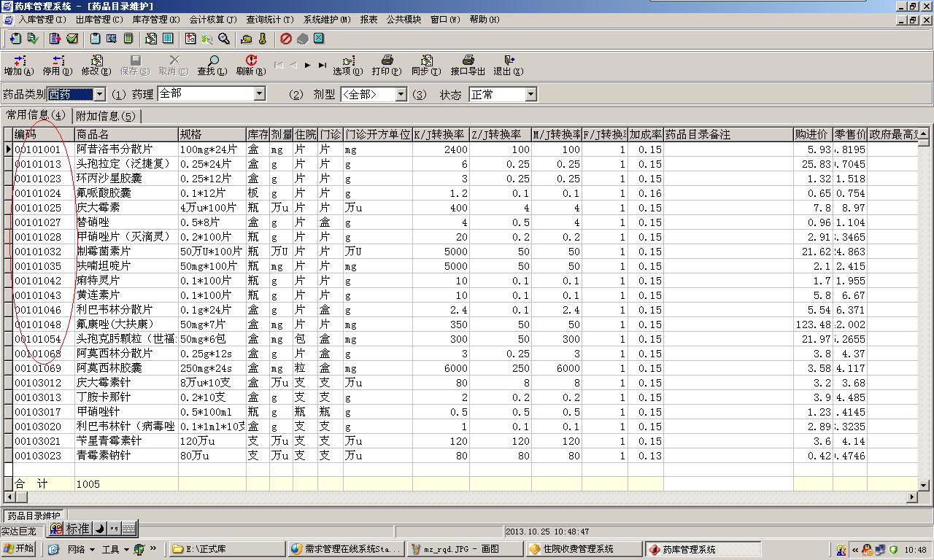The width and height of the screenshot is (934, 560).
Task: Go to the next record arrow
Action: (x=308, y=65)
